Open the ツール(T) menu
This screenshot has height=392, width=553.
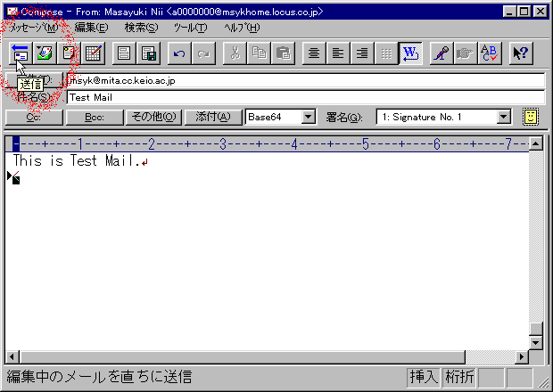[190, 29]
